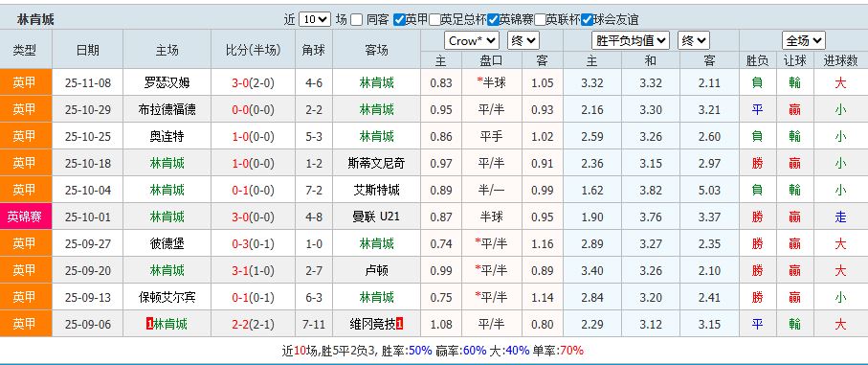
Task: Click away team 维冈竞技
Action: [372, 324]
